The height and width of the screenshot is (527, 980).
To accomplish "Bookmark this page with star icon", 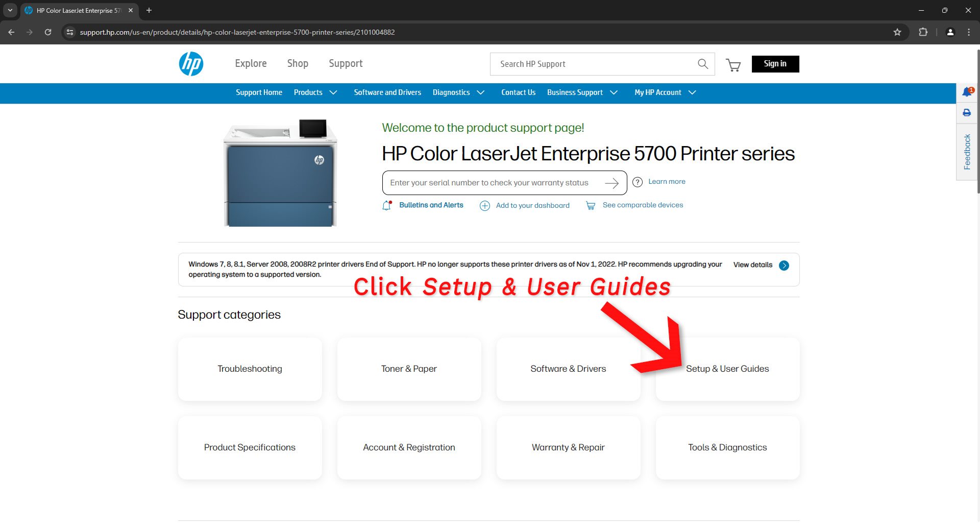I will (x=897, y=32).
